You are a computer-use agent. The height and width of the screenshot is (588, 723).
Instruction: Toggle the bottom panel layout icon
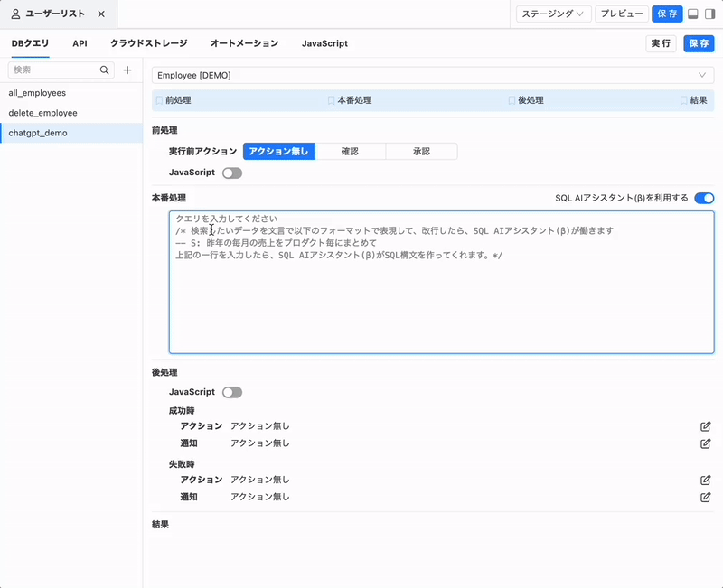(692, 14)
